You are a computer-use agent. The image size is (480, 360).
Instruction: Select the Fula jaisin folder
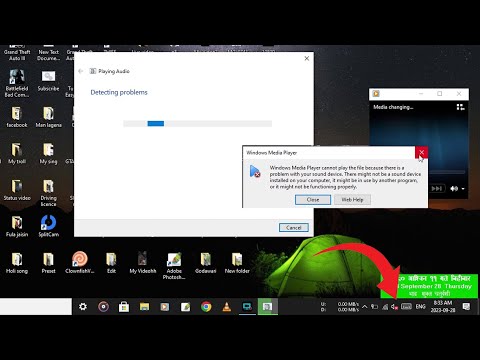[x=17, y=226]
